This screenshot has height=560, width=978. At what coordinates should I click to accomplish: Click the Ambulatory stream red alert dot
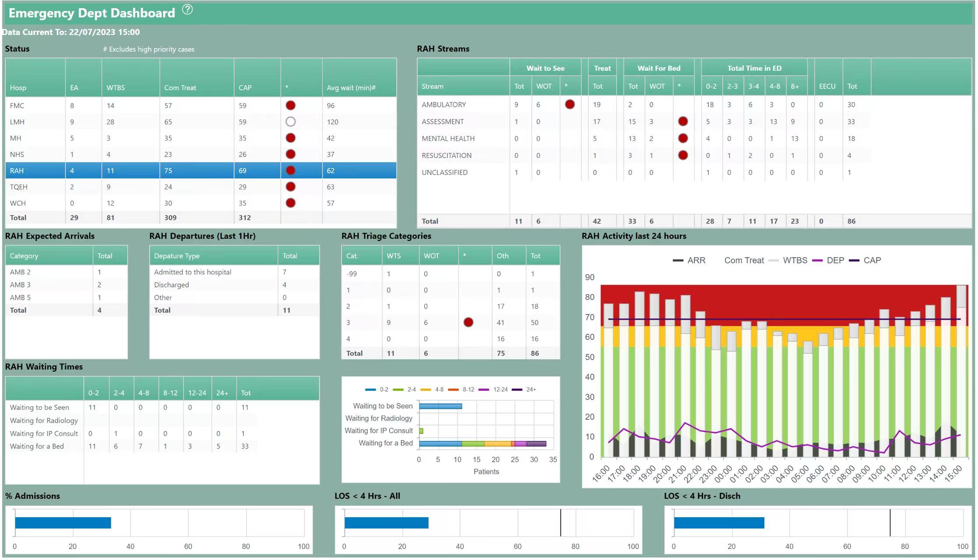click(x=570, y=104)
